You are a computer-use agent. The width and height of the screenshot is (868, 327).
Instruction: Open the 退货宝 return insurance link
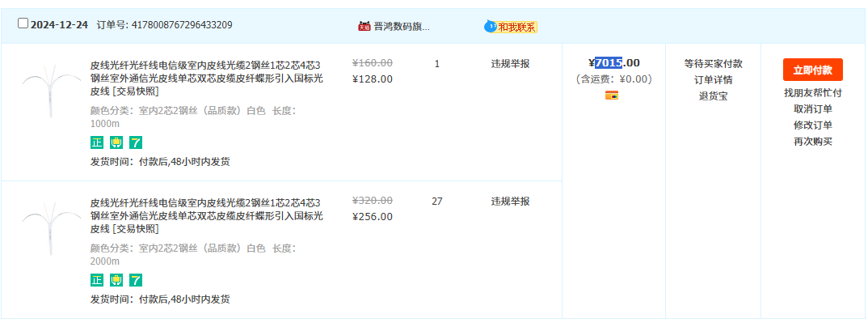point(713,96)
